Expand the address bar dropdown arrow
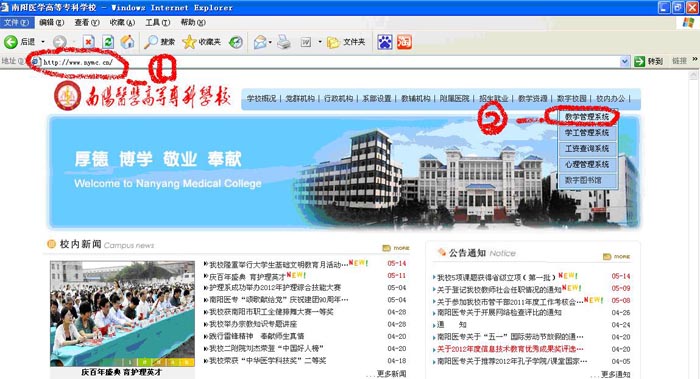The height and width of the screenshot is (379, 700). point(625,62)
